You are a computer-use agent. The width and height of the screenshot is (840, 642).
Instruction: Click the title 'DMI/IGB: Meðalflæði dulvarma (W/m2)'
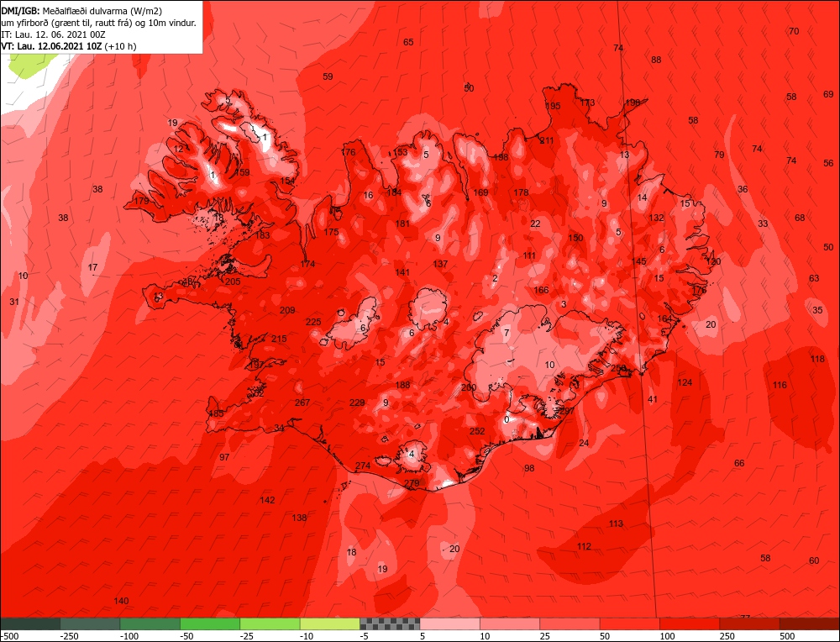81,11
